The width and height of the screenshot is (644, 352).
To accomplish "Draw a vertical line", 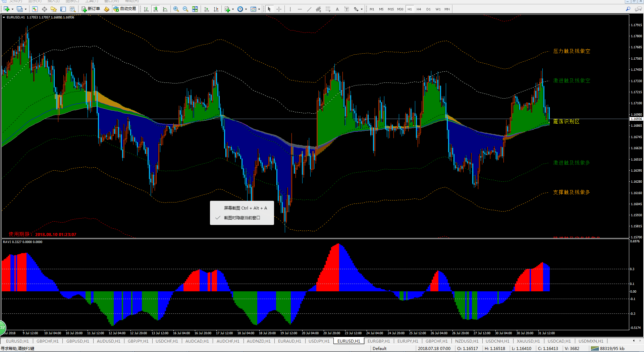I will coord(290,9).
